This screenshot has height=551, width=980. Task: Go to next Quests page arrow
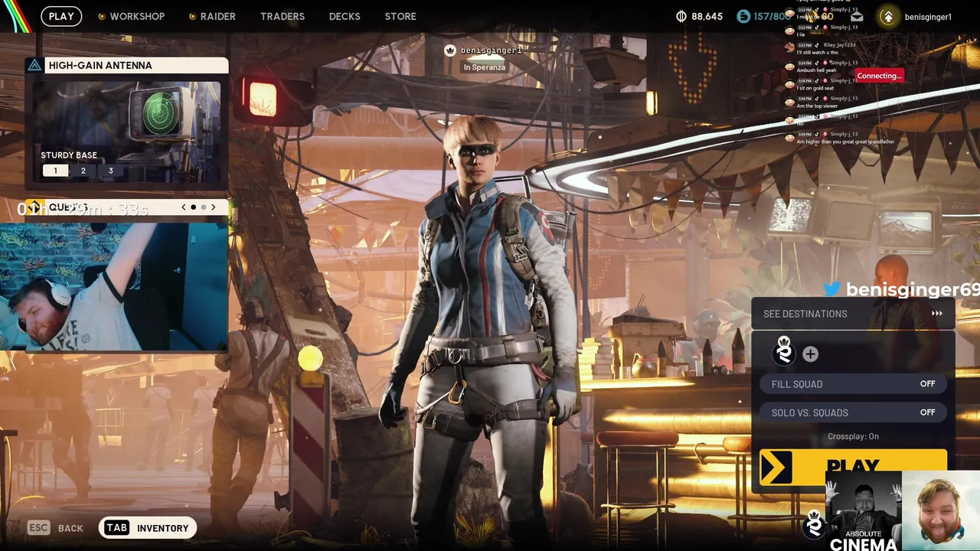click(x=213, y=207)
